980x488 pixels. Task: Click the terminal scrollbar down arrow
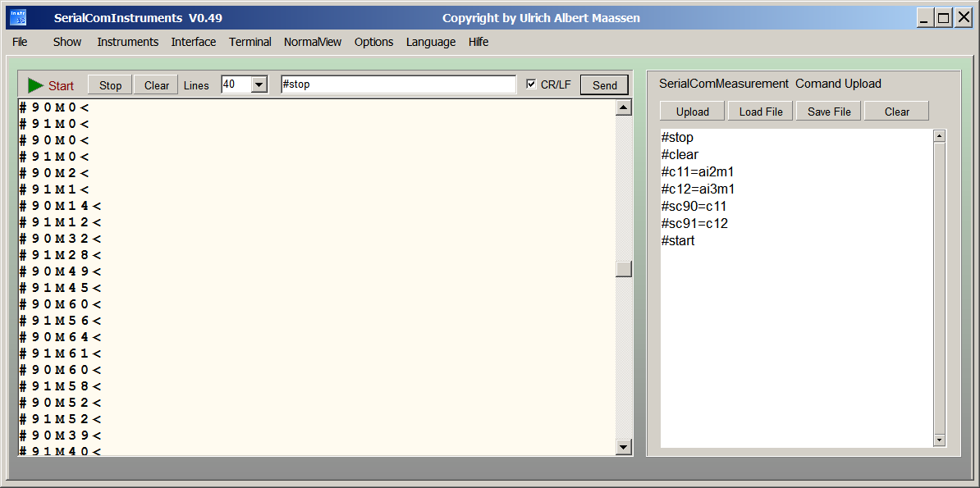(624, 446)
